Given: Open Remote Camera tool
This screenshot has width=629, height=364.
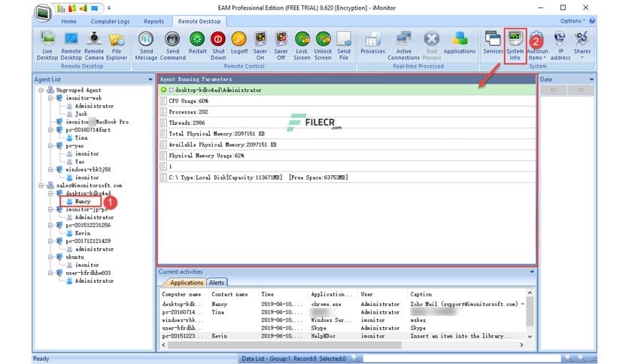Looking at the screenshot, I should point(94,46).
